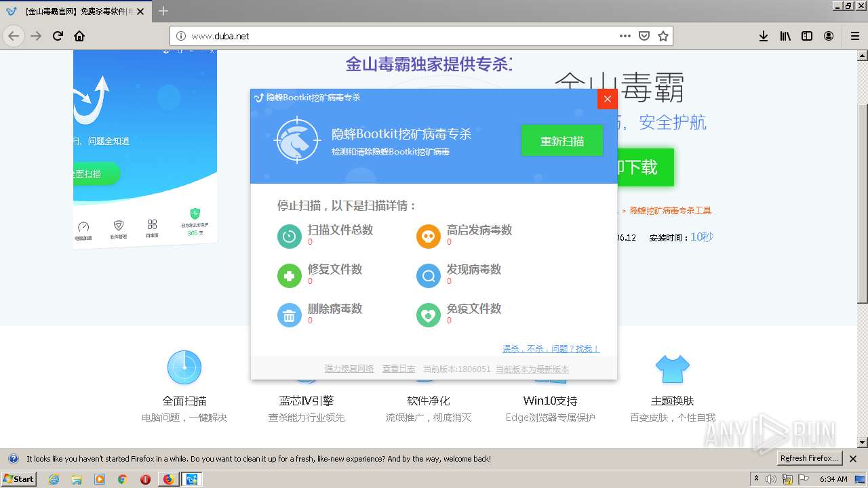Open the Firefox hamburger menu
Screen dimensions: 868x488
point(855,36)
